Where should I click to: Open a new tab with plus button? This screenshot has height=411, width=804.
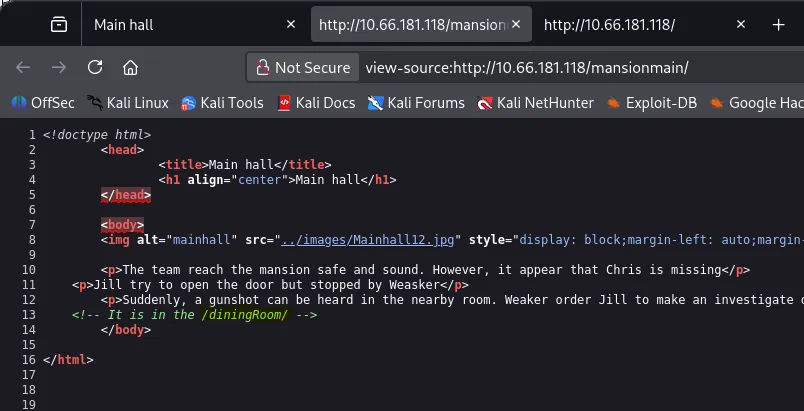coord(779,25)
